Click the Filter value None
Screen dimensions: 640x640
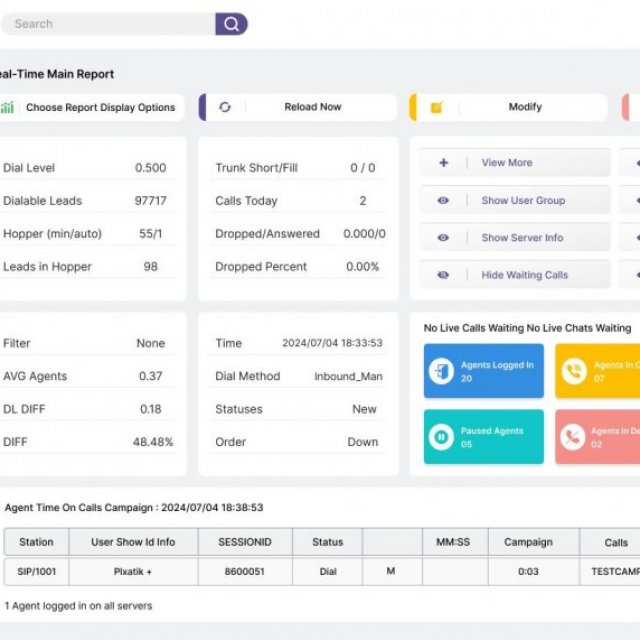pyautogui.click(x=151, y=343)
